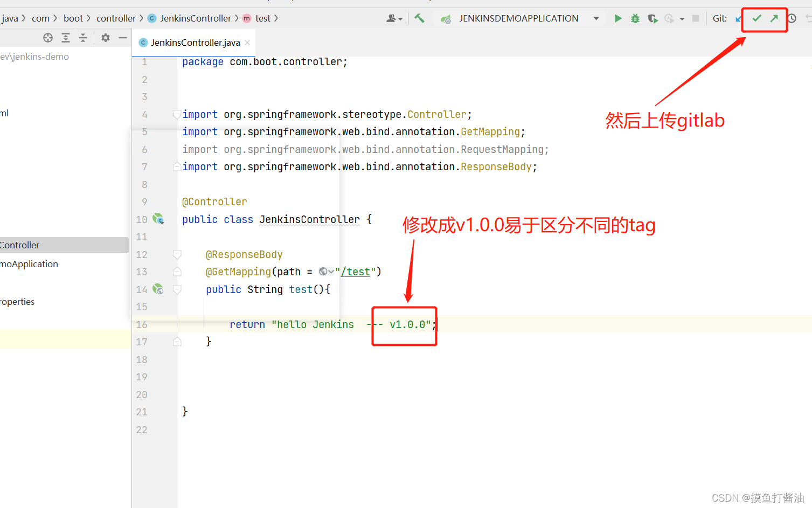This screenshot has width=812, height=508.
Task: Open the "/test" path link
Action: pyautogui.click(x=356, y=272)
